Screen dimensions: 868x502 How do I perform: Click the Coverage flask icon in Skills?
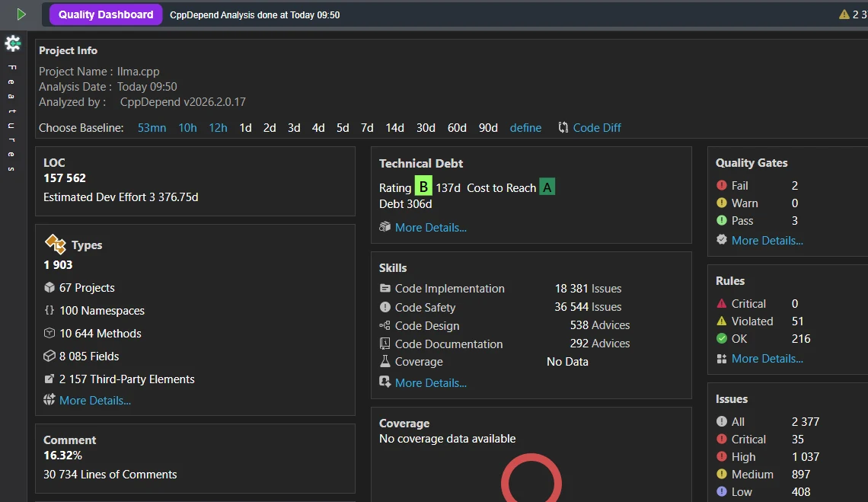point(385,361)
